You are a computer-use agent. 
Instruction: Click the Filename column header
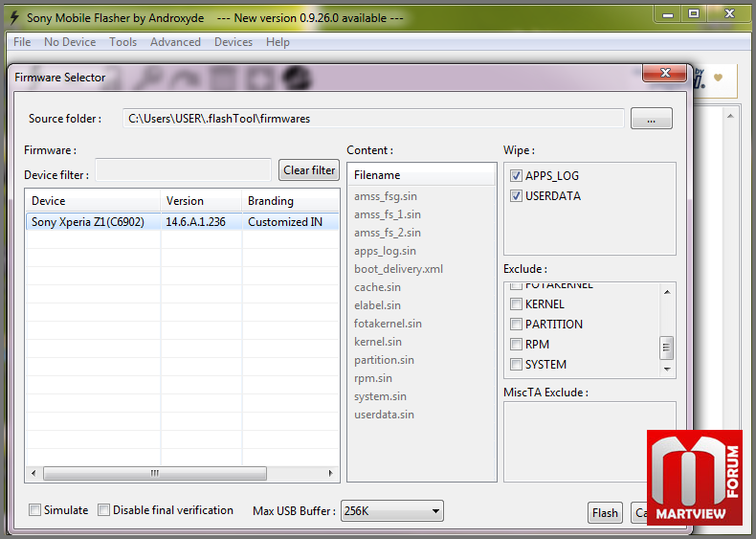pyautogui.click(x=422, y=174)
